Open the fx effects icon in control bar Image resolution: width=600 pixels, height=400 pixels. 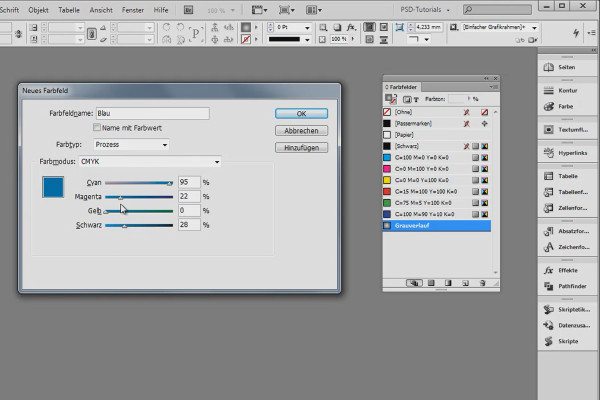(x=351, y=27)
